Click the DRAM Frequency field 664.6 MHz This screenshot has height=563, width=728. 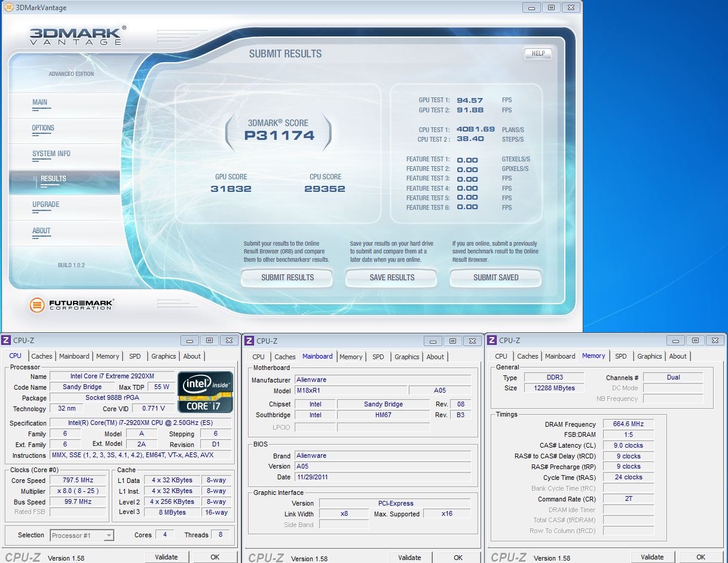coord(628,424)
